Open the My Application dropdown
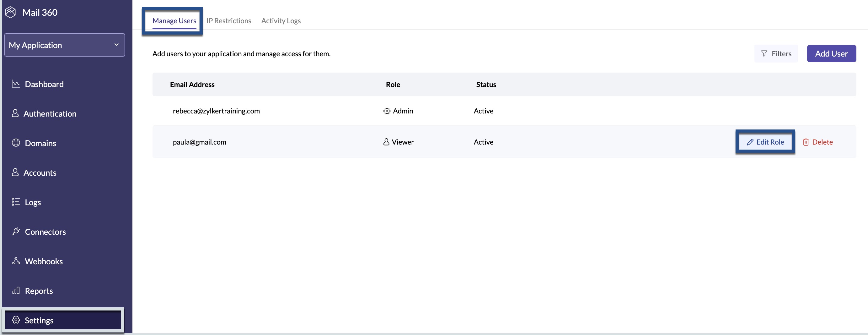Image resolution: width=868 pixels, height=335 pixels. tap(64, 45)
